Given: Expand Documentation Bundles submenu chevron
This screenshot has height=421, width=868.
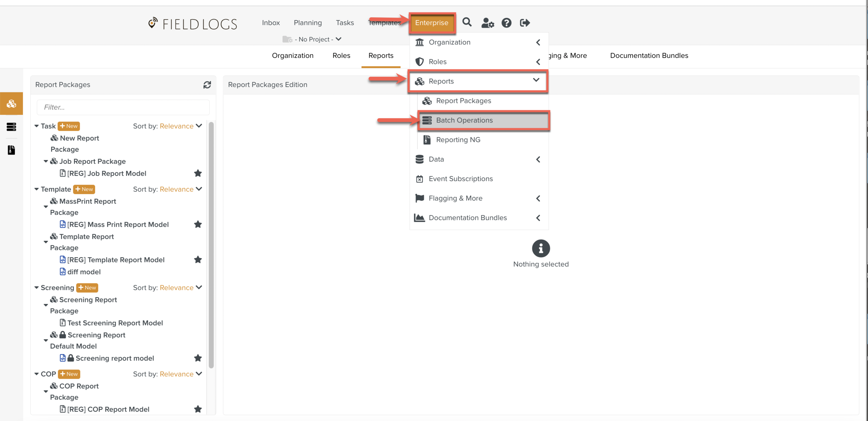Looking at the screenshot, I should (x=538, y=218).
